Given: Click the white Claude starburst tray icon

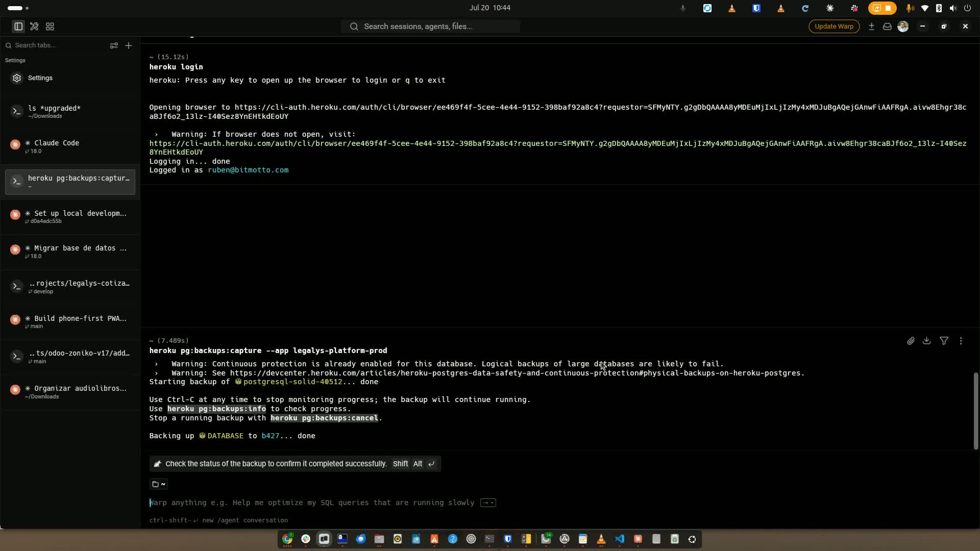Looking at the screenshot, I should point(830,8).
